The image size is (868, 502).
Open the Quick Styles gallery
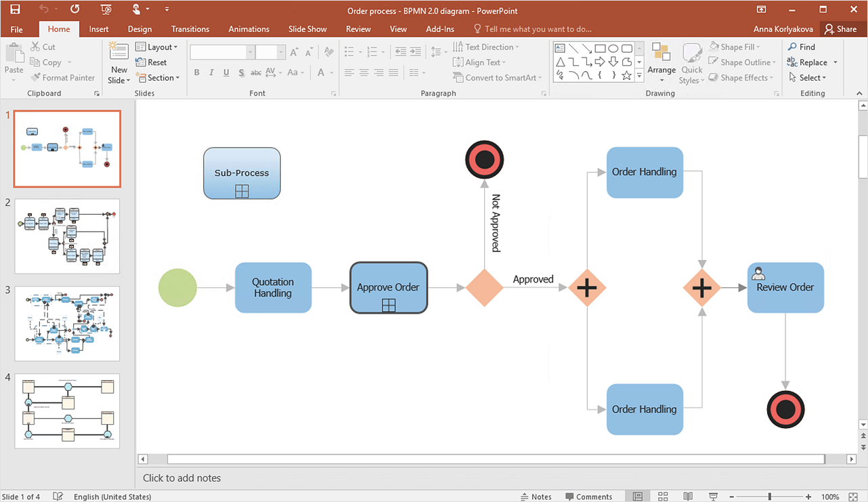pyautogui.click(x=691, y=62)
